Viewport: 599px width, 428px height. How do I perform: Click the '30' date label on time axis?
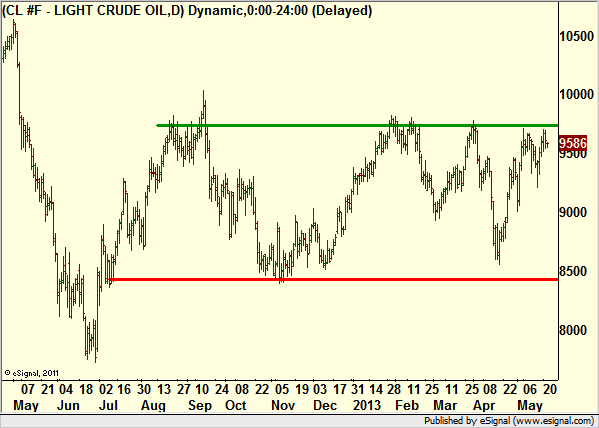(144, 390)
